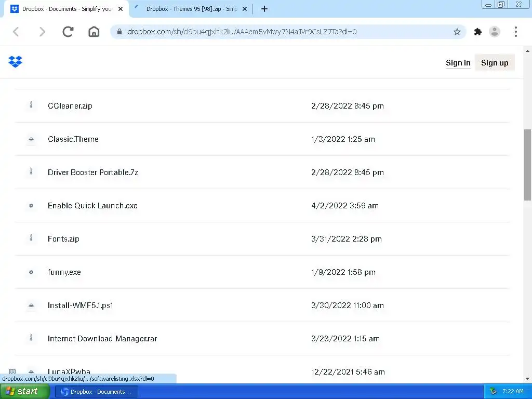Open Enable Quick Launch.exe
The width and height of the screenshot is (532, 399).
[x=92, y=206]
